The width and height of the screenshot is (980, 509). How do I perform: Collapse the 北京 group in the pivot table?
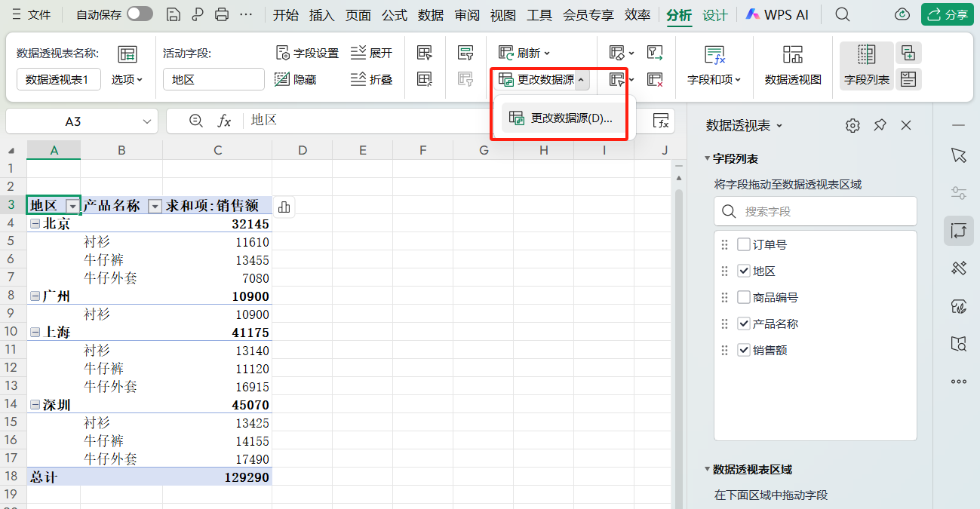click(33, 223)
